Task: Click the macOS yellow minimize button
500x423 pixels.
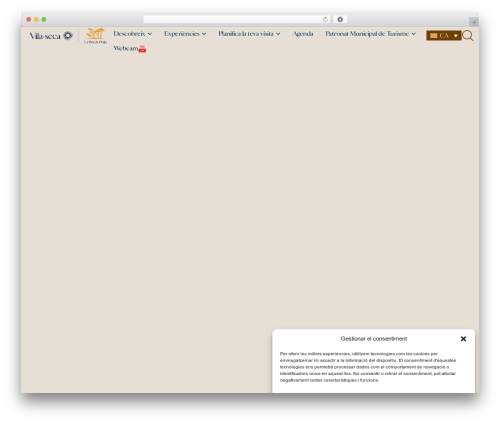Action: [36, 20]
